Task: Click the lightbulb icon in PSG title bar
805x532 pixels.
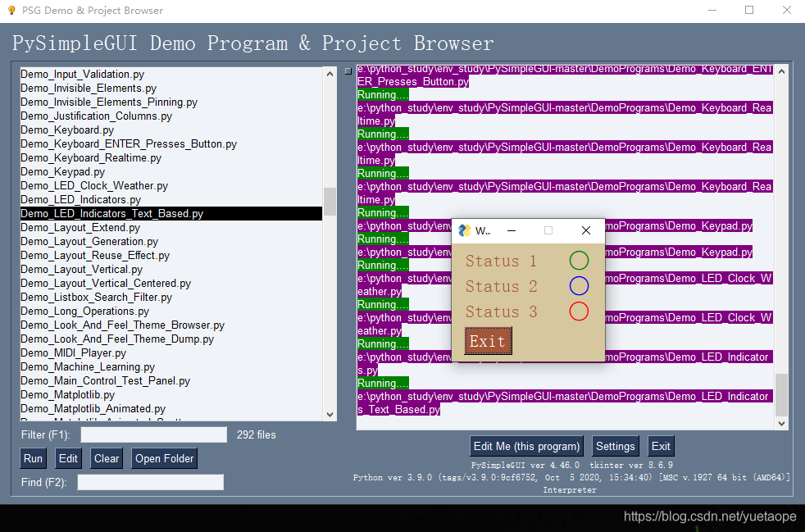Action: click(x=11, y=11)
